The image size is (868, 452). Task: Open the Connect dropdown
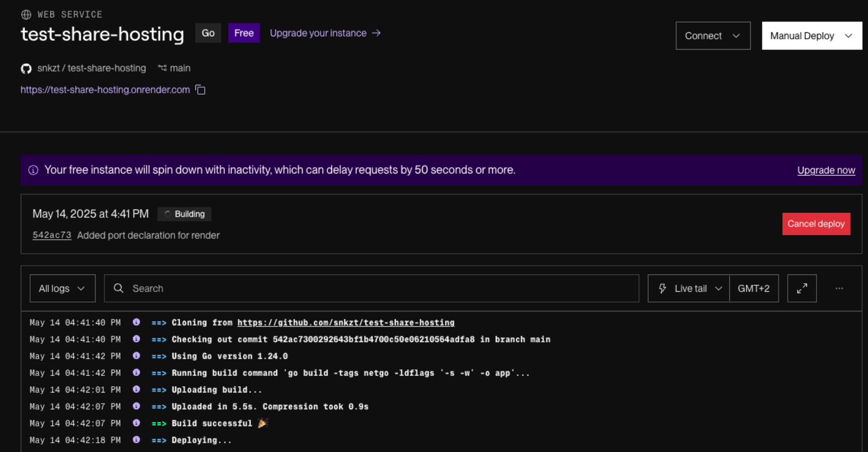(712, 36)
